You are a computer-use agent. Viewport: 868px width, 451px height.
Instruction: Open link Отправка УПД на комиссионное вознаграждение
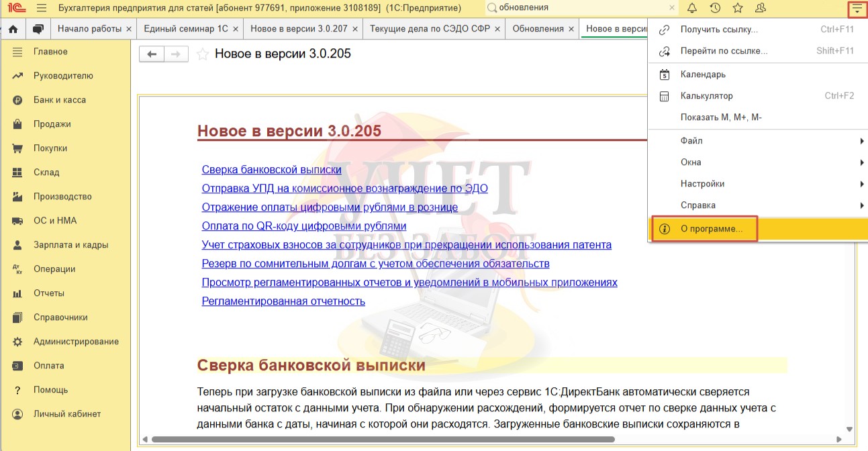345,189
